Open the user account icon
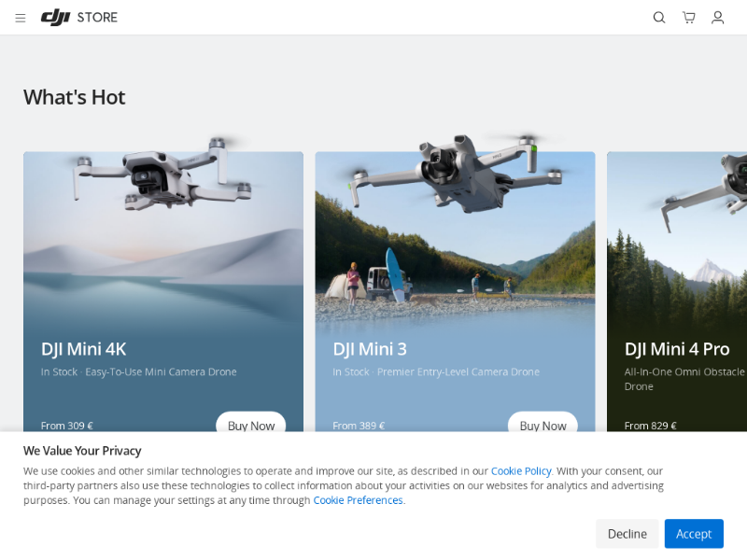The image size is (747, 560). pos(717,18)
